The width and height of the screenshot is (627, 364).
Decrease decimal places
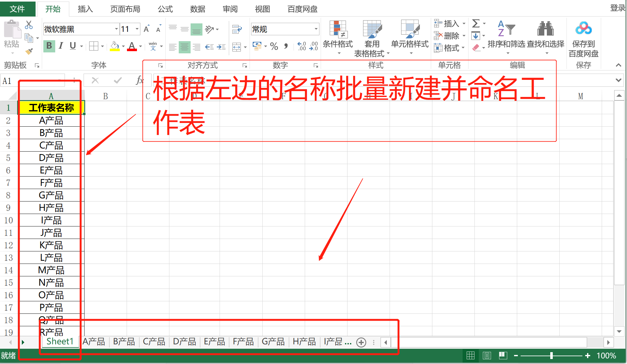313,46
